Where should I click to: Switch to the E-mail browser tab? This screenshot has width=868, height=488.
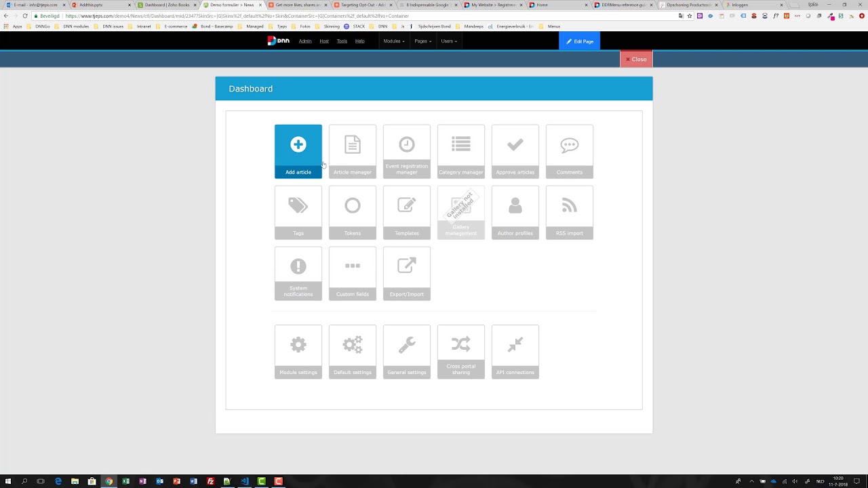pos(35,5)
